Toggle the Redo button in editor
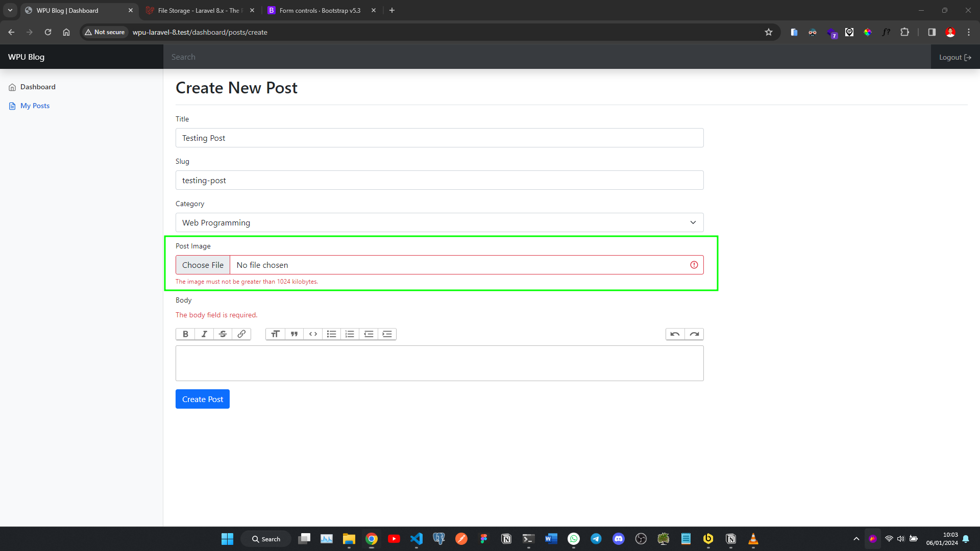The height and width of the screenshot is (551, 980). tap(694, 334)
